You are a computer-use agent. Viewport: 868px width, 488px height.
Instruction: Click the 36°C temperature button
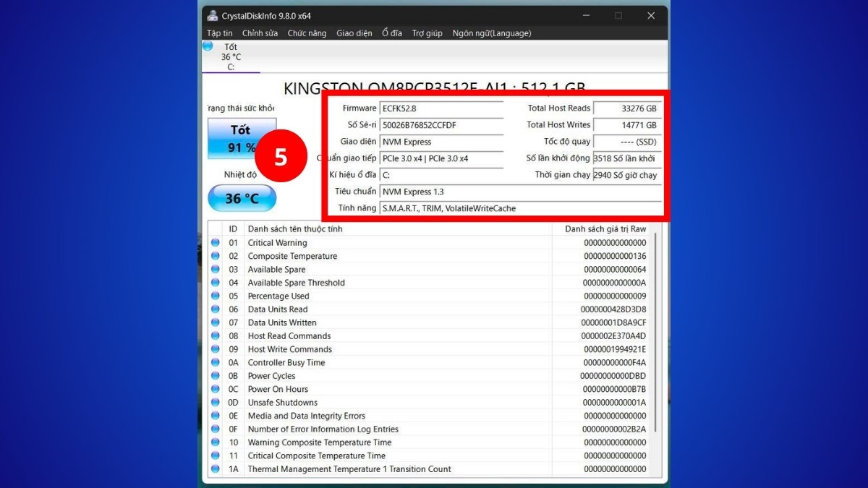pyautogui.click(x=242, y=197)
